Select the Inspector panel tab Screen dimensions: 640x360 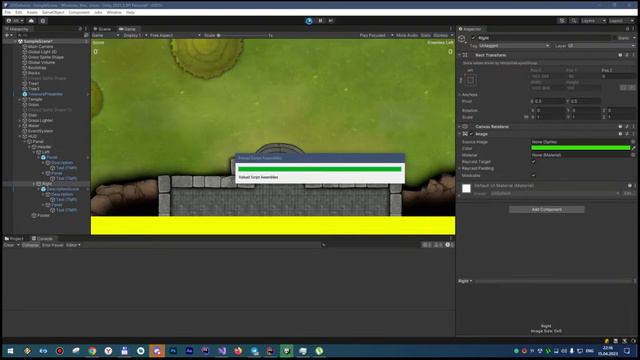click(x=470, y=29)
